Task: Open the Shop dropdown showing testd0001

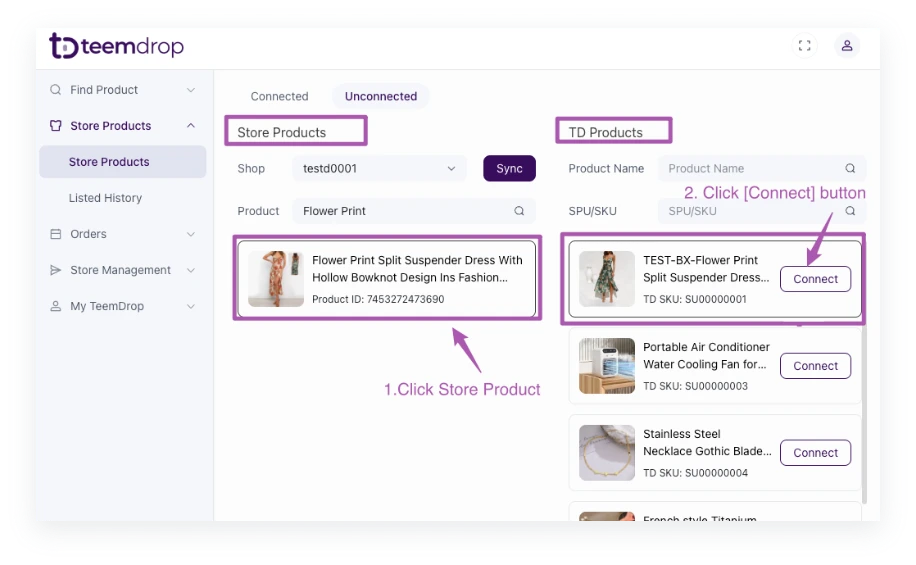Action: point(379,169)
